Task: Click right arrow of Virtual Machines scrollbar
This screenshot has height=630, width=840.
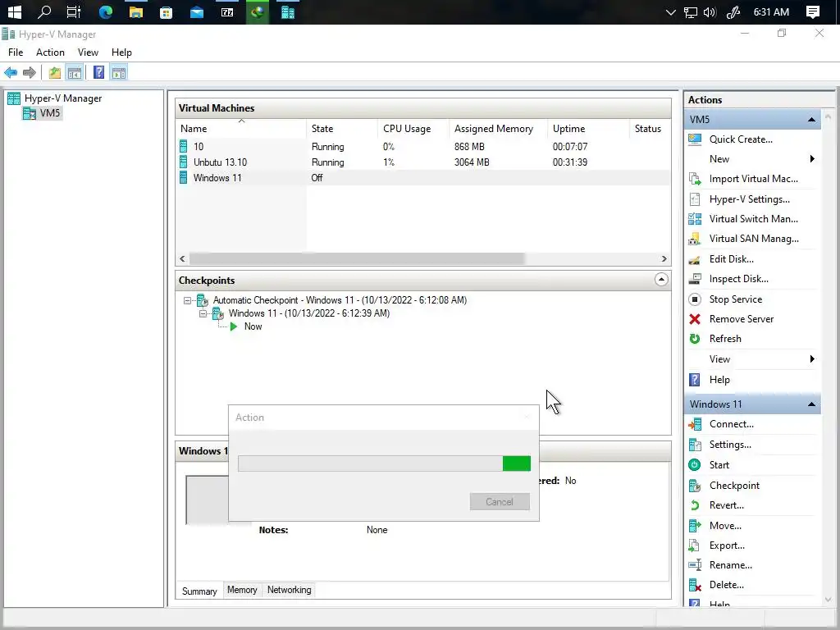Action: [x=664, y=258]
